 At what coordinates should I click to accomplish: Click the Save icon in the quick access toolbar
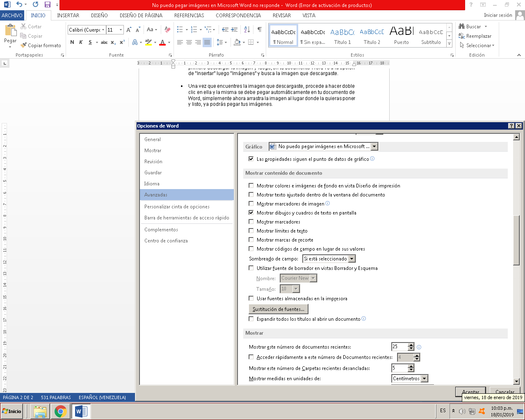click(48, 5)
